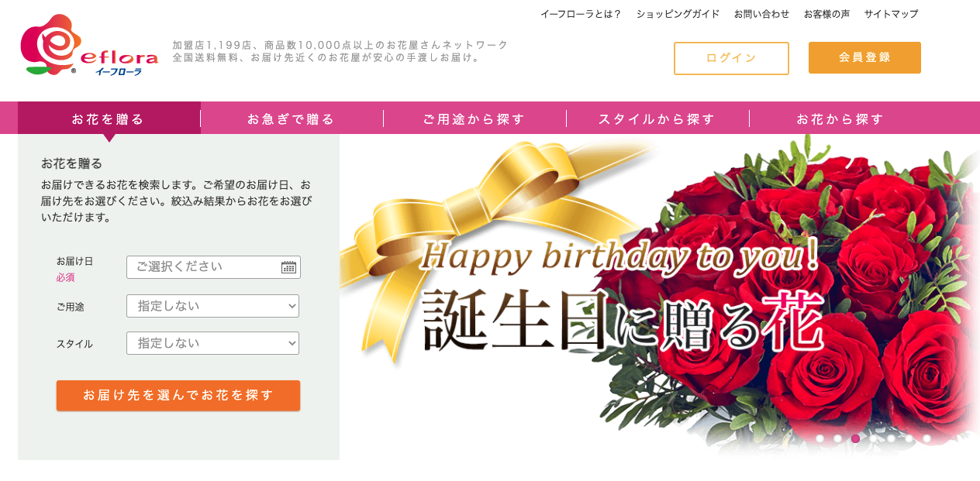Select the last carousel dot
Screen dimensions: 980x481
(x=927, y=438)
